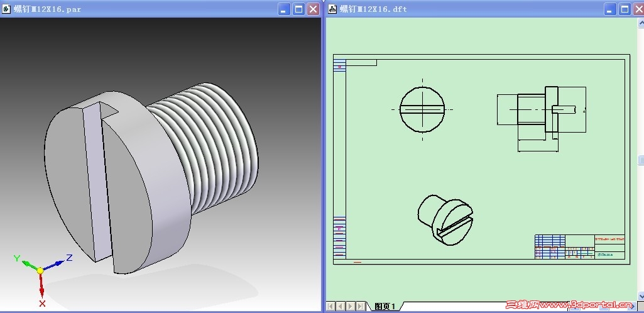This screenshot has width=644, height=313.
Task: Switch to the 图页1 sheet tab
Action: point(385,307)
